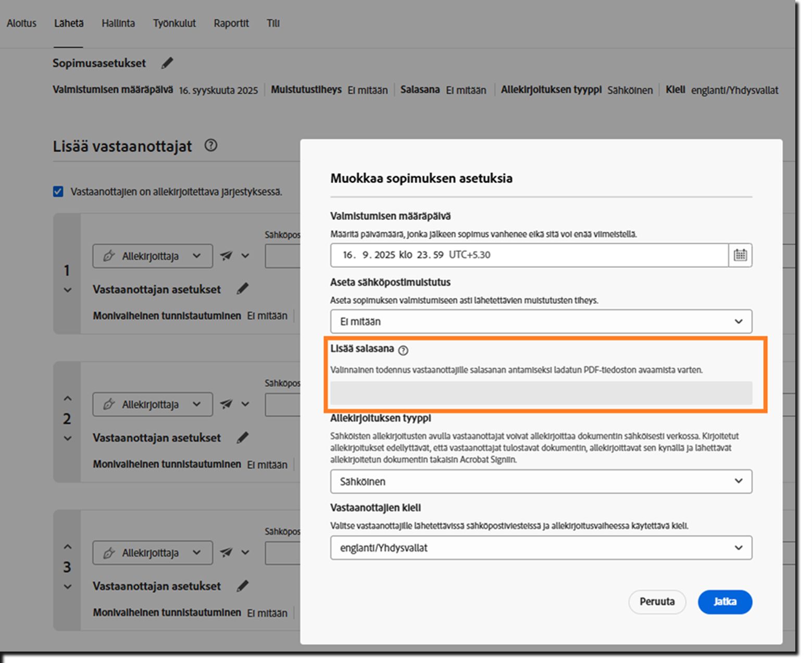Click the Lisää salasana password input field
This screenshot has width=812, height=663.
(x=541, y=393)
